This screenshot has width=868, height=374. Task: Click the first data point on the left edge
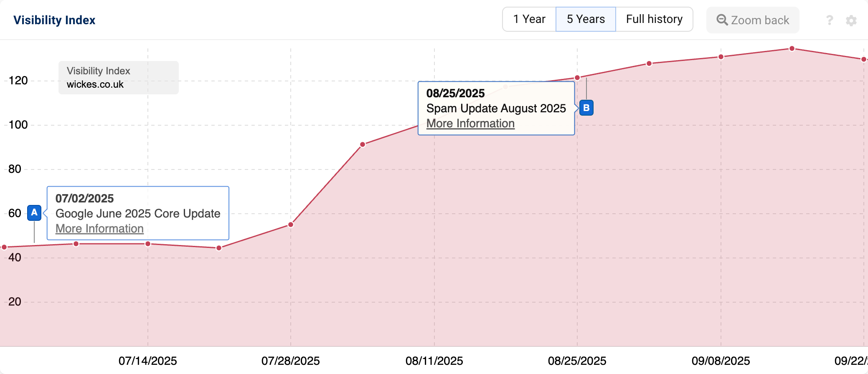point(3,247)
